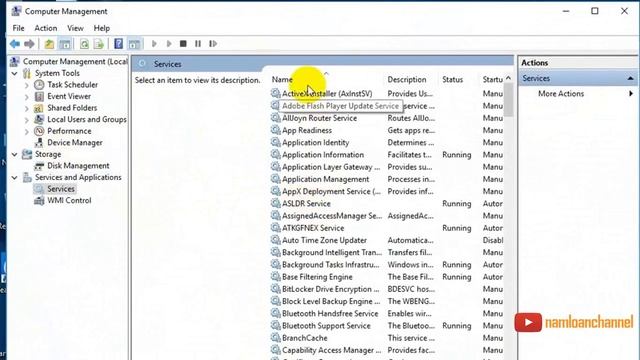The height and width of the screenshot is (360, 640).
Task: Select Services and Applications tree label
Action: coord(78,178)
